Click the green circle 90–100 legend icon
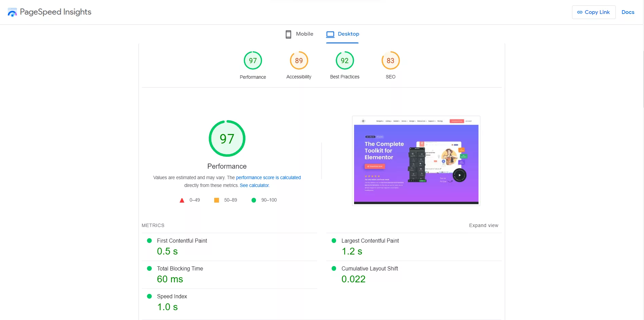Viewport: 644px width, 320px height. (254, 200)
